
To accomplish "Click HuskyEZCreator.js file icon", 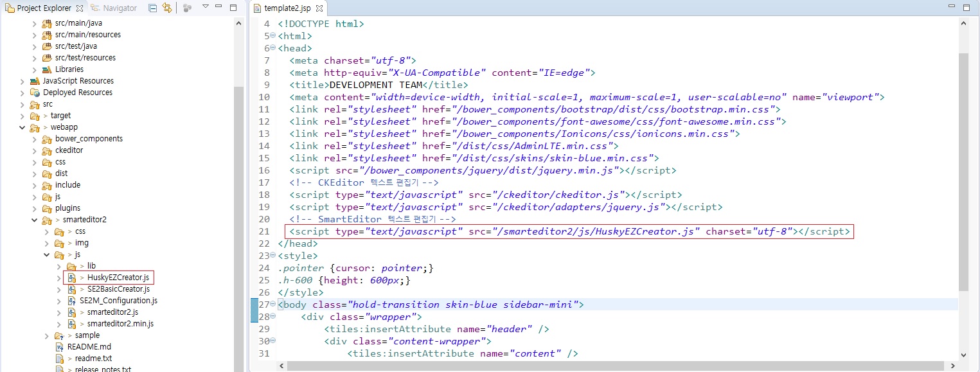I will click(x=72, y=278).
